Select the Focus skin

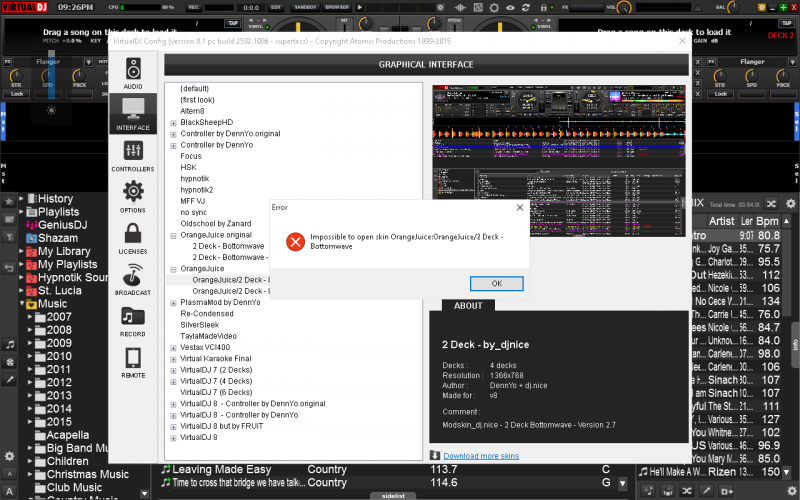click(x=191, y=156)
